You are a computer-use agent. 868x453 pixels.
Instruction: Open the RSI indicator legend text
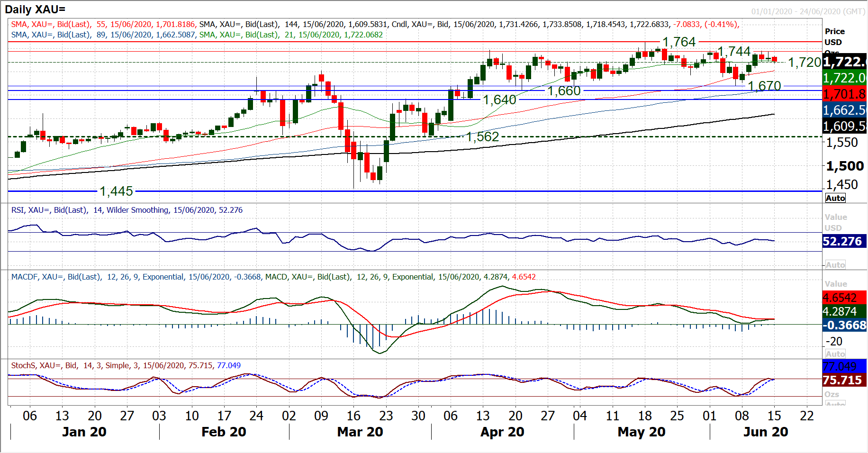point(127,210)
